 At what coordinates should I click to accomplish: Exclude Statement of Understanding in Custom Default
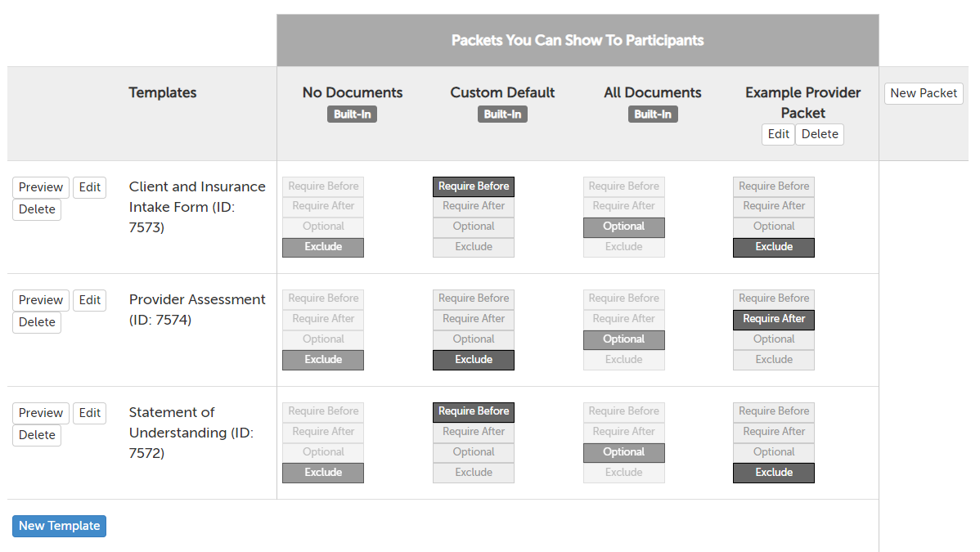(474, 473)
